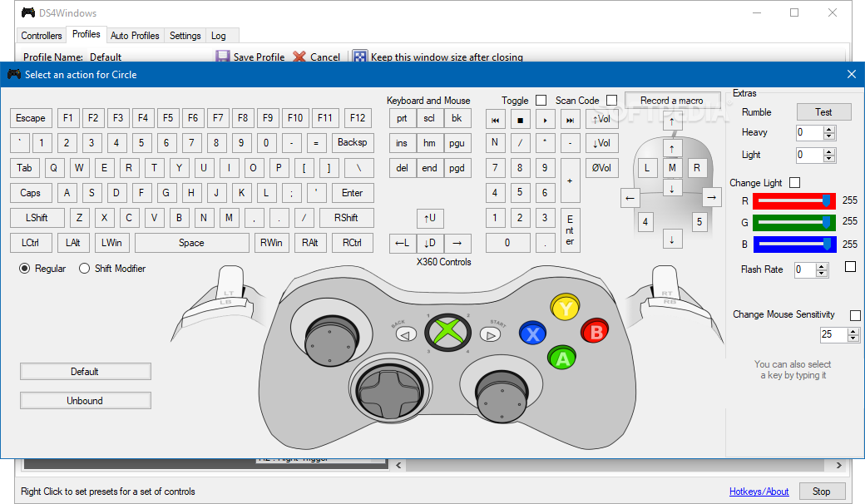Select mouse right movement arrow
This screenshot has height=504, width=865.
tap(712, 197)
